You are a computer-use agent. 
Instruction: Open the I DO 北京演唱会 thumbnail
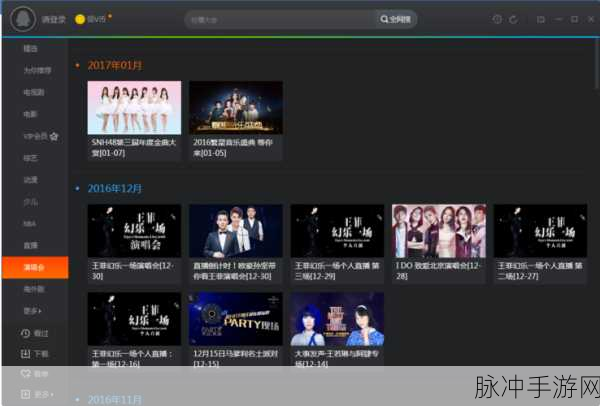click(x=439, y=231)
